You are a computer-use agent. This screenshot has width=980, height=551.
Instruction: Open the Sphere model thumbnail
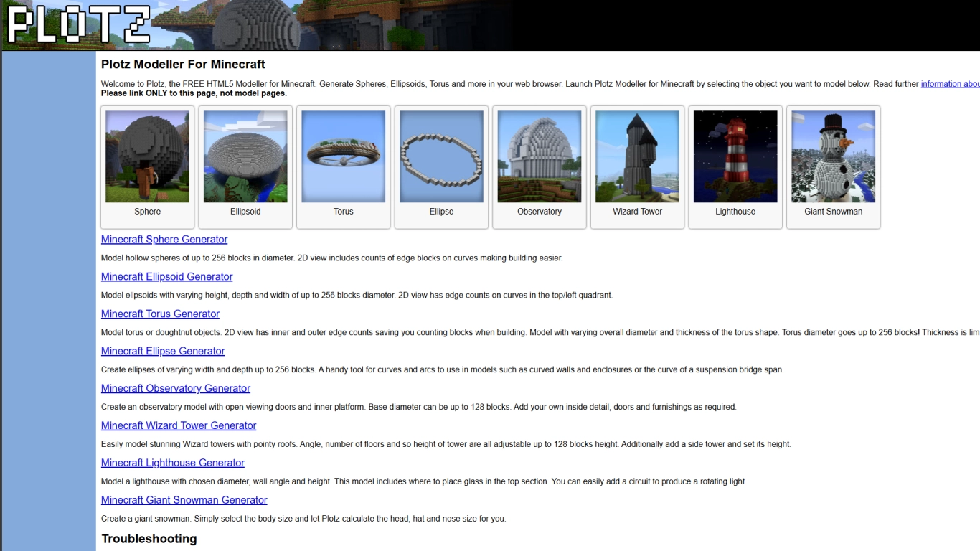(x=147, y=156)
